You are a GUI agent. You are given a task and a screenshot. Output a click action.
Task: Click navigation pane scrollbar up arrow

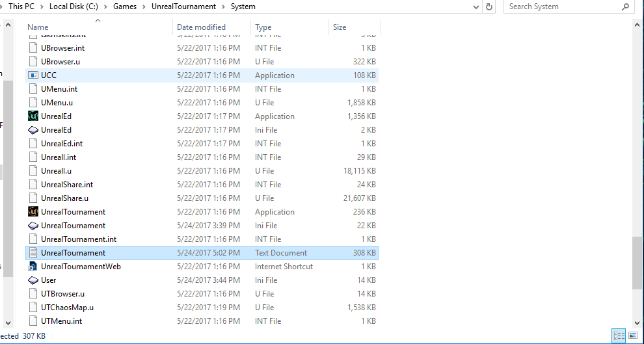pyautogui.click(x=8, y=25)
